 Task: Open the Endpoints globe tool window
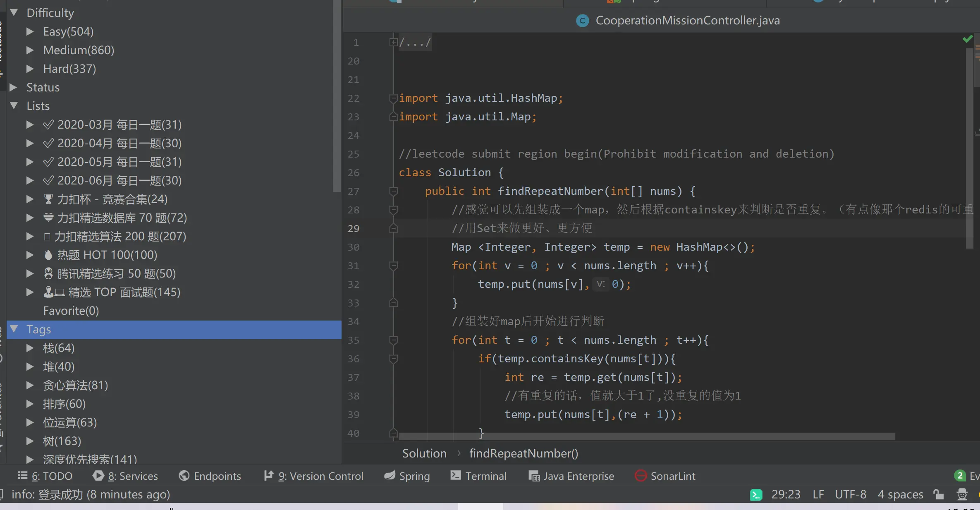[210, 476]
